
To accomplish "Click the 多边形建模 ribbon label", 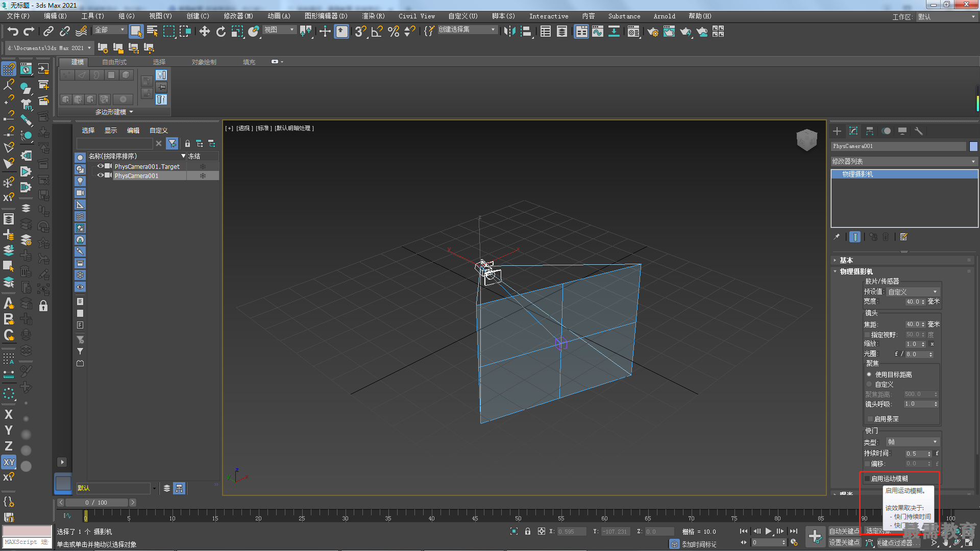I will point(114,112).
